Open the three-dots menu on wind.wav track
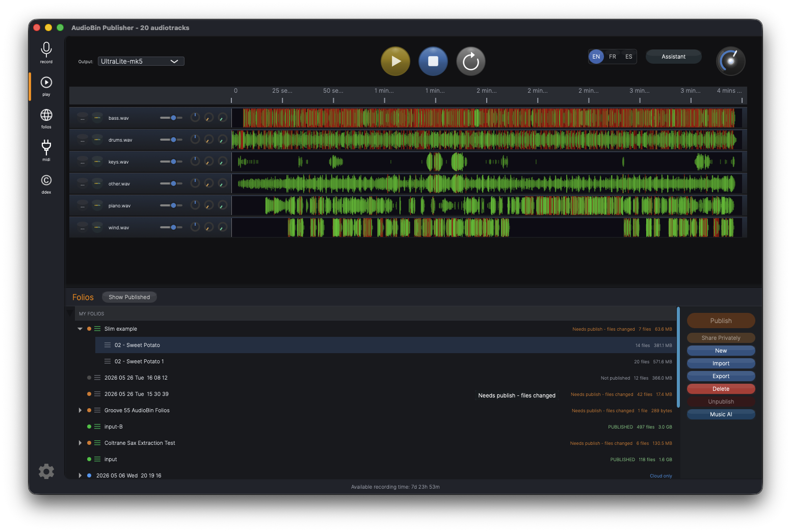791x532 pixels. point(83,227)
